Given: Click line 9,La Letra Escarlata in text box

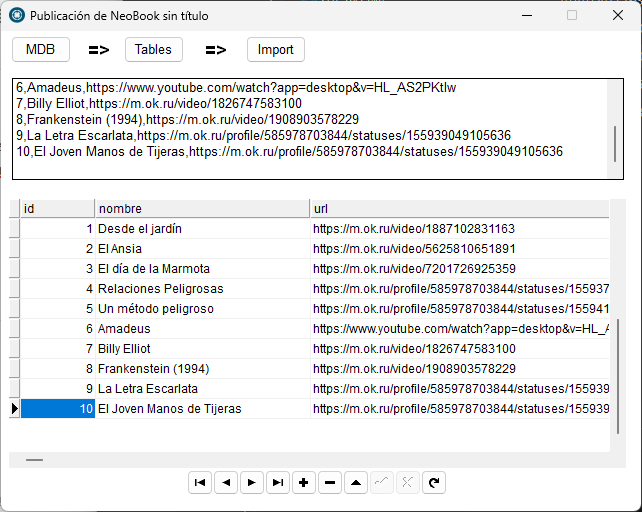Looking at the screenshot, I should click(x=264, y=136).
